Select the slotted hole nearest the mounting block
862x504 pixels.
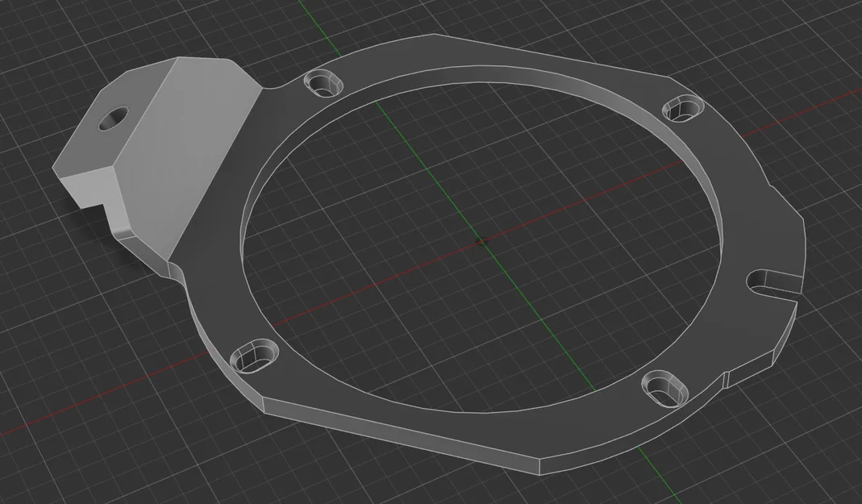point(324,83)
